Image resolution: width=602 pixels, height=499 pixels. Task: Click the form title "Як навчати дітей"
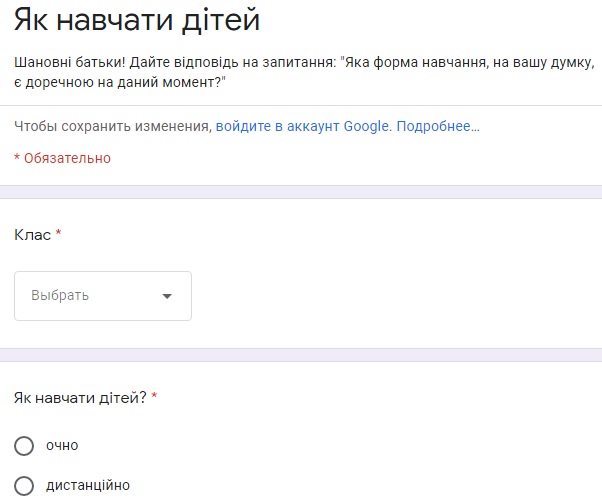click(143, 22)
